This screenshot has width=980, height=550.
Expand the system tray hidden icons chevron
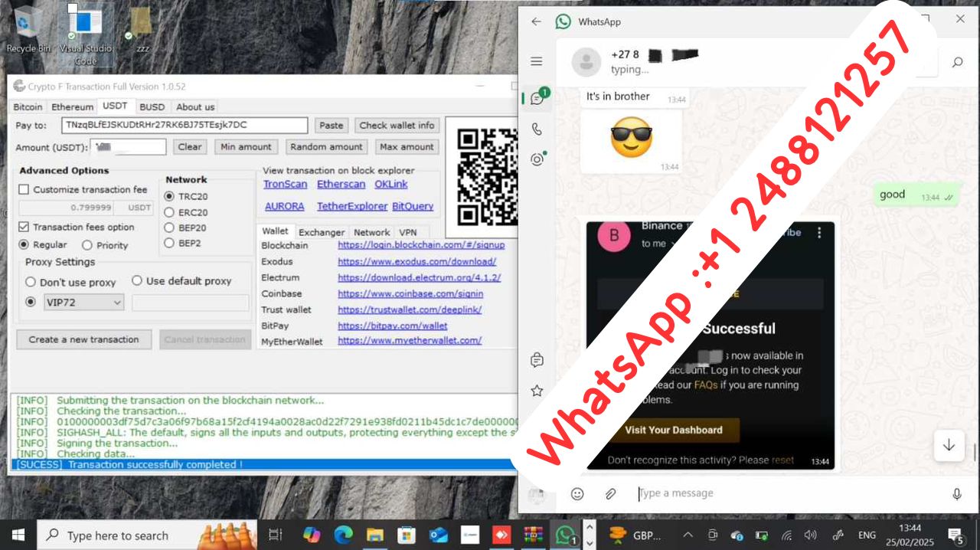[688, 535]
